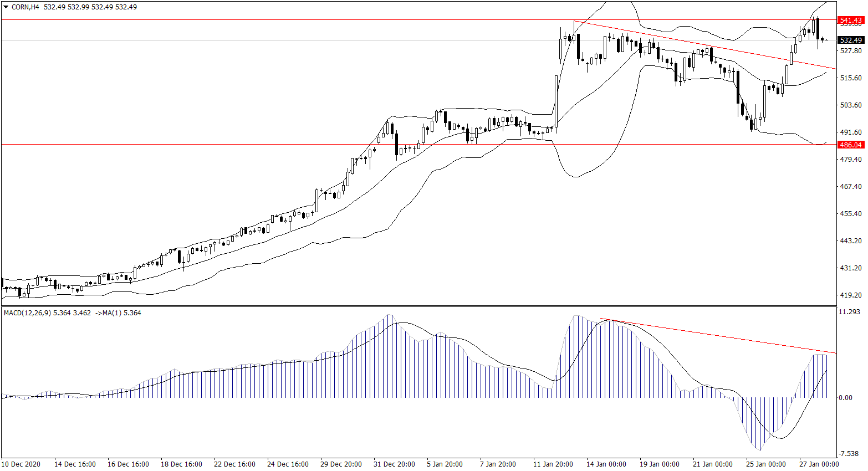The image size is (868, 471).
Task: Open the CORN,H4 chart dropdown arrow
Action: 6,7
